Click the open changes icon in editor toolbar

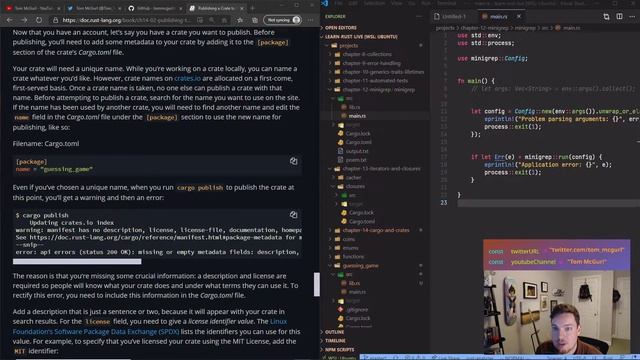606,17
